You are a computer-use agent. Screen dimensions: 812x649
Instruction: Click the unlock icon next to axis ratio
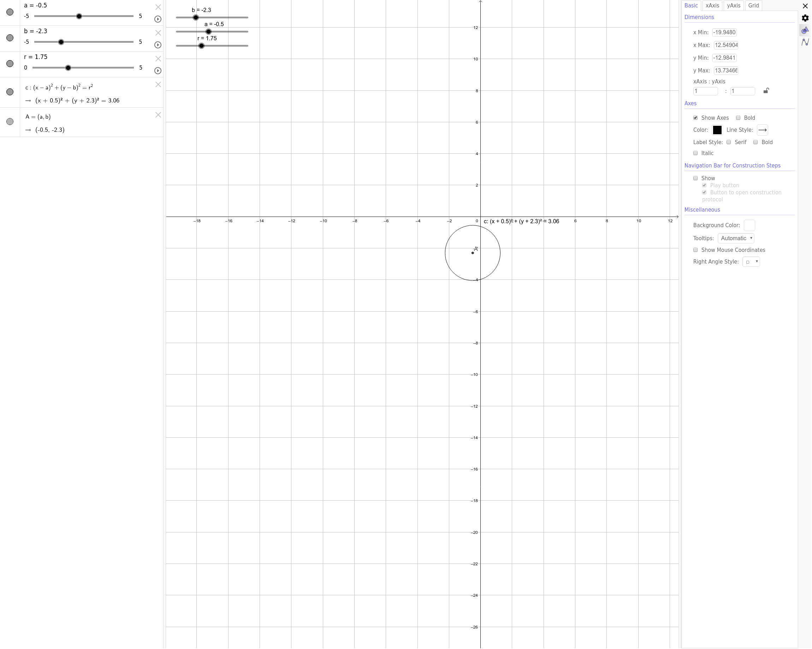click(766, 91)
